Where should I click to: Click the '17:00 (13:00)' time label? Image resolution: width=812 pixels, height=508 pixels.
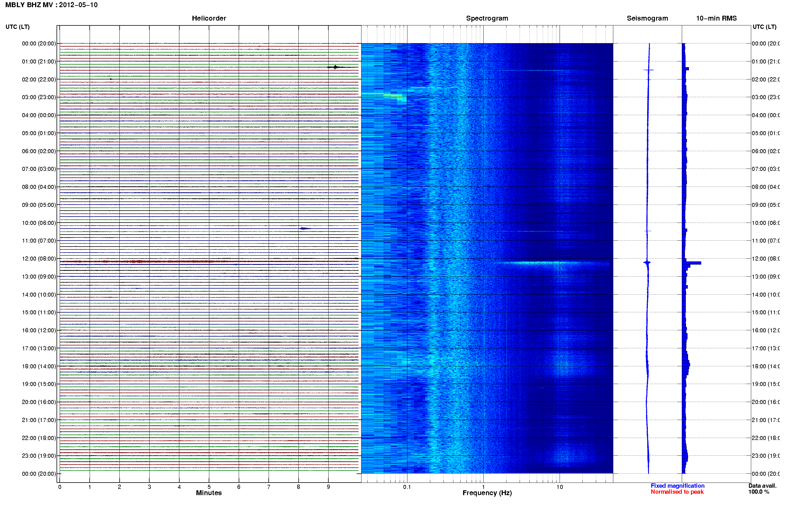pos(39,348)
